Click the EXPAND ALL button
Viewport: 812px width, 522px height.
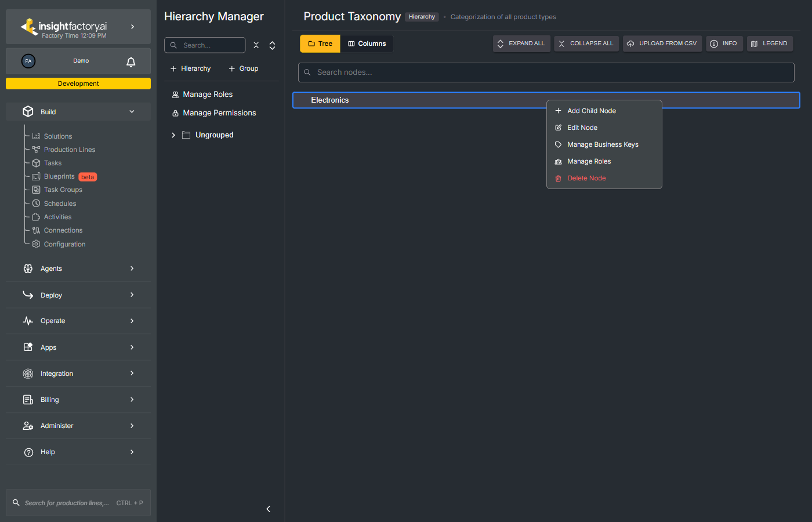click(521, 43)
